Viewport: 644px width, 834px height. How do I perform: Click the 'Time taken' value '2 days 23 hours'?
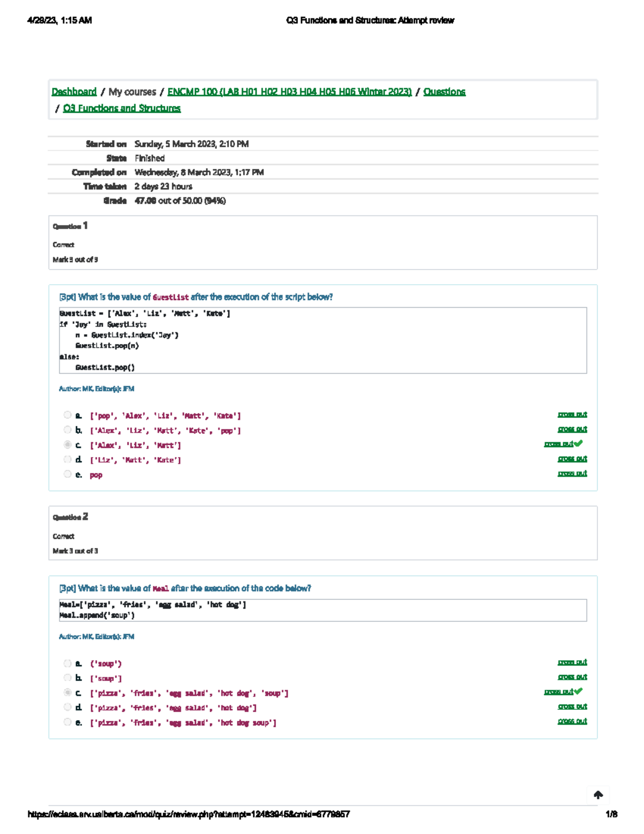tap(163, 186)
